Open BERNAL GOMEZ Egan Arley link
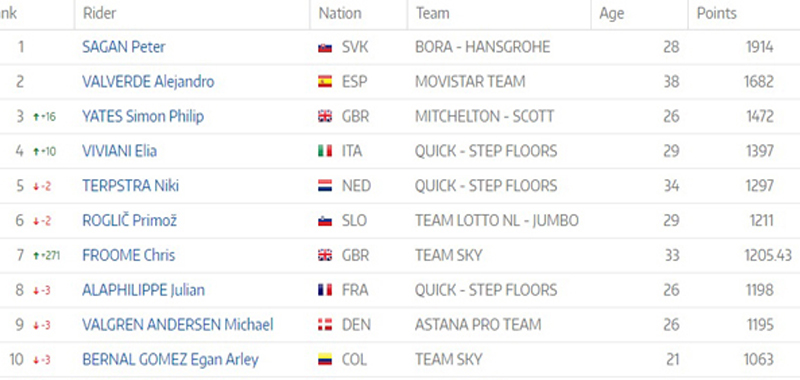Viewport: 800px width, 380px height. tap(170, 360)
